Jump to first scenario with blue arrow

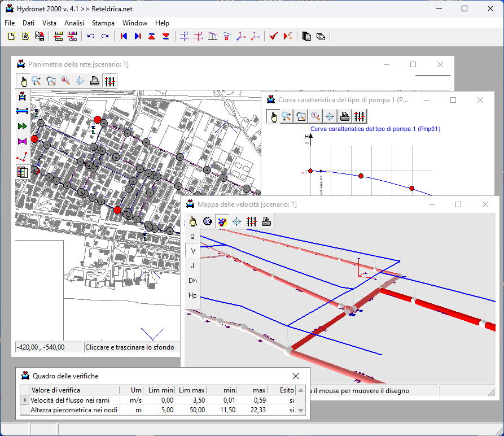click(x=124, y=37)
